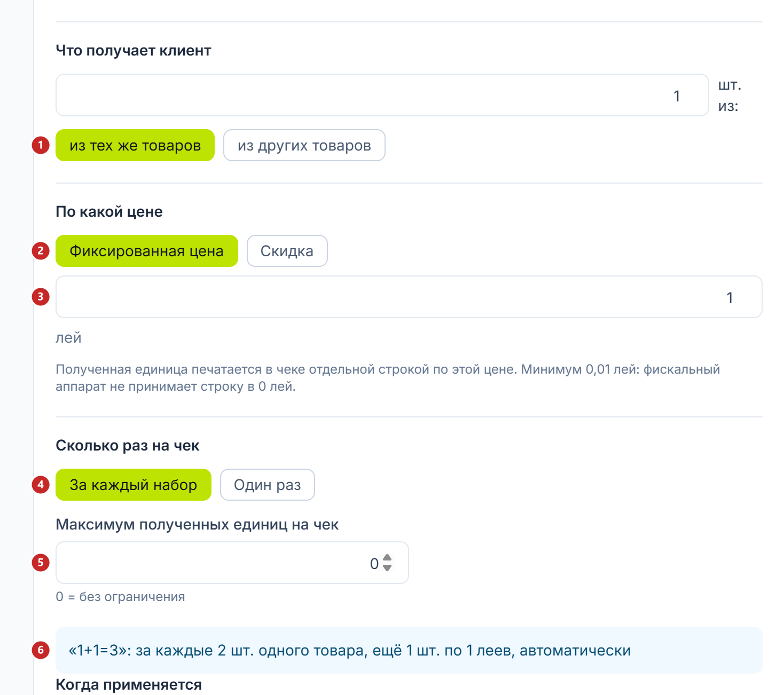Switch pricing mode to «Скидка»
Image resolution: width=784 pixels, height=695 pixels.
coord(287,251)
